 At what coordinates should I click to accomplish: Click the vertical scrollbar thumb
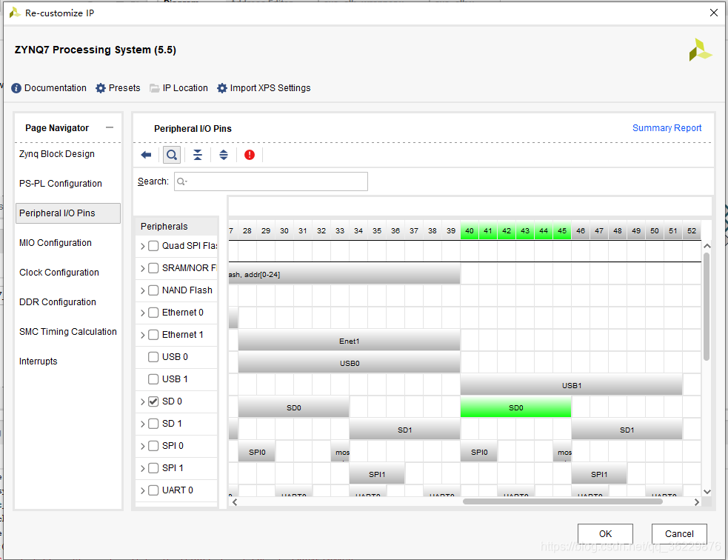(x=707, y=307)
